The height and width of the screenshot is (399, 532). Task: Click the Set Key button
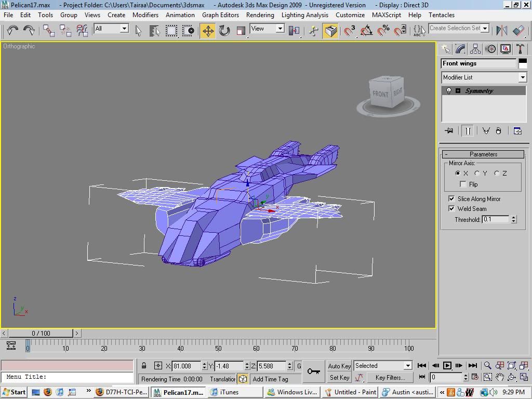339,377
